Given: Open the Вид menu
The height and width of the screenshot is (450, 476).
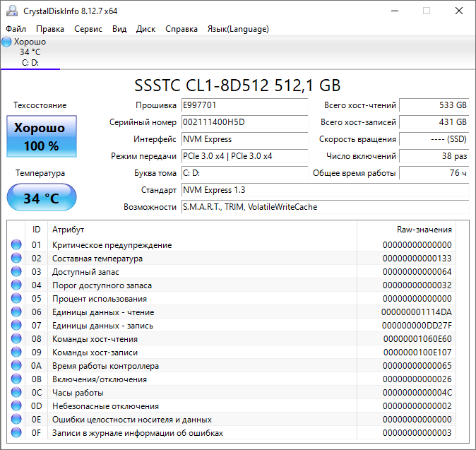Looking at the screenshot, I should pyautogui.click(x=119, y=29).
